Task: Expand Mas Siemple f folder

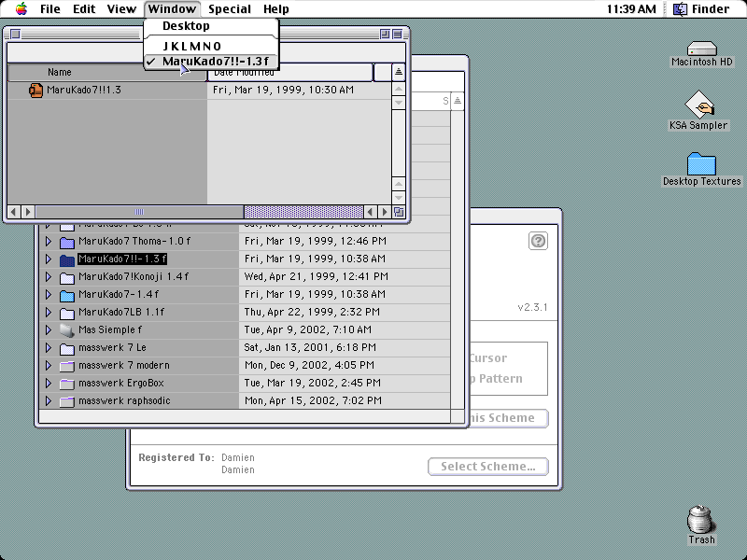Action: [x=49, y=330]
